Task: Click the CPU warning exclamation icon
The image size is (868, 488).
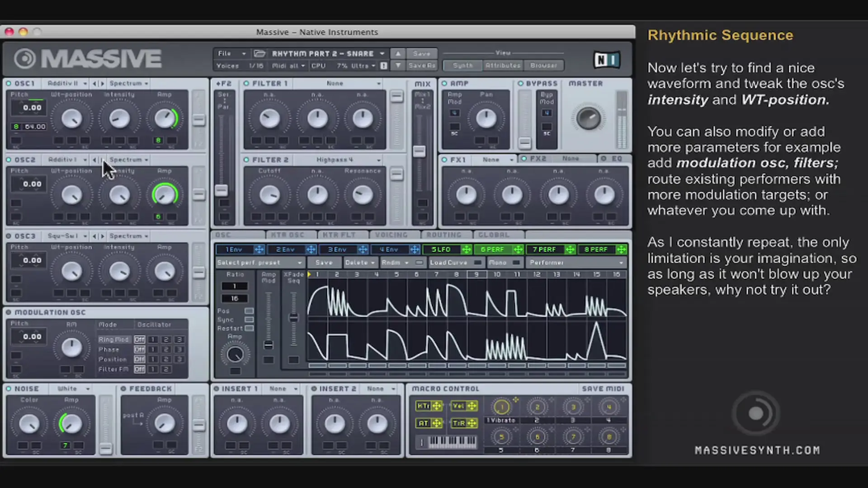Action: (x=384, y=66)
